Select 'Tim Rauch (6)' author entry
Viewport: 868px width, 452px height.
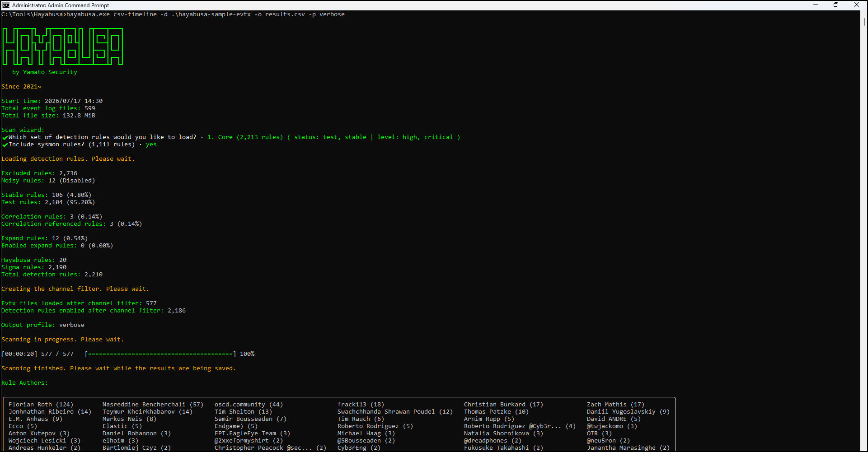point(361,419)
